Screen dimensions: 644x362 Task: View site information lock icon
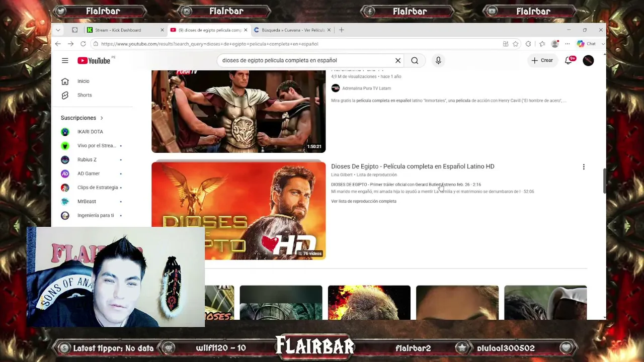pos(95,44)
